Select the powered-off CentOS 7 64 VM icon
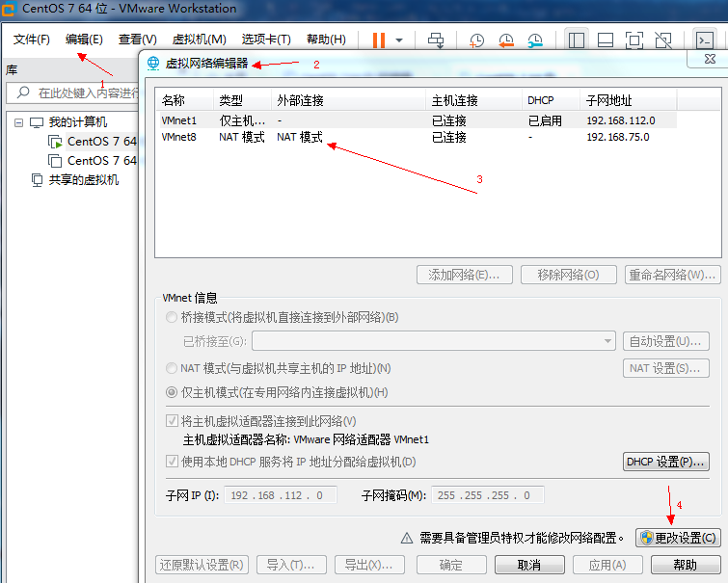This screenshot has height=583, width=728. click(55, 161)
